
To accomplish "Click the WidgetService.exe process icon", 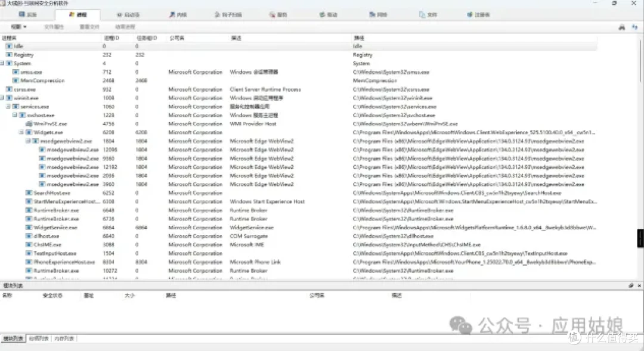I will point(29,227).
